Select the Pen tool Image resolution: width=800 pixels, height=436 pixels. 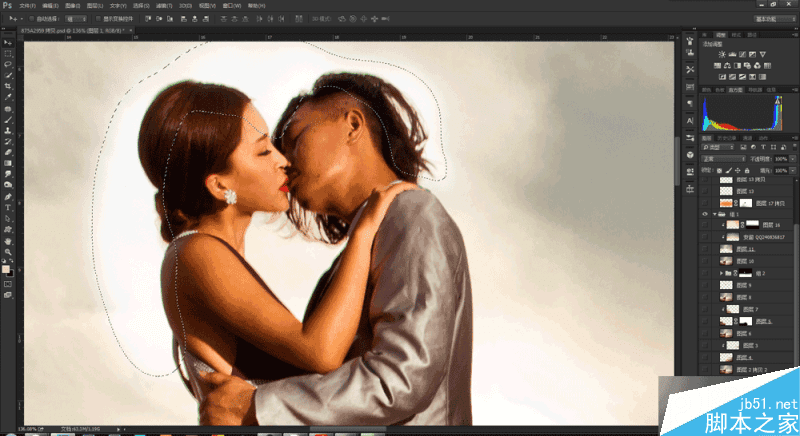click(8, 197)
